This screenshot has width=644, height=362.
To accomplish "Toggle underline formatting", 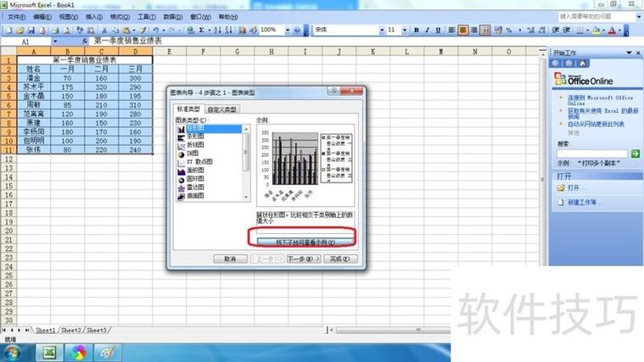I will point(438,30).
